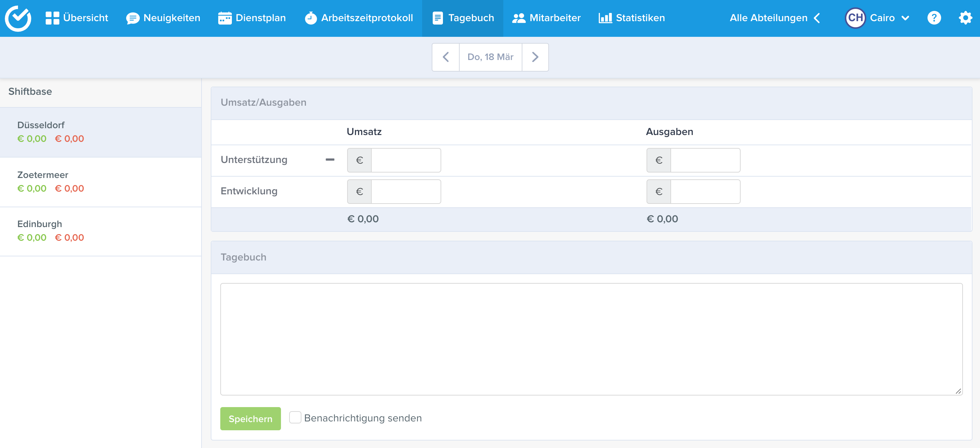Select the Tagebuch tab
Screen dimensions: 980x448
[463, 18]
